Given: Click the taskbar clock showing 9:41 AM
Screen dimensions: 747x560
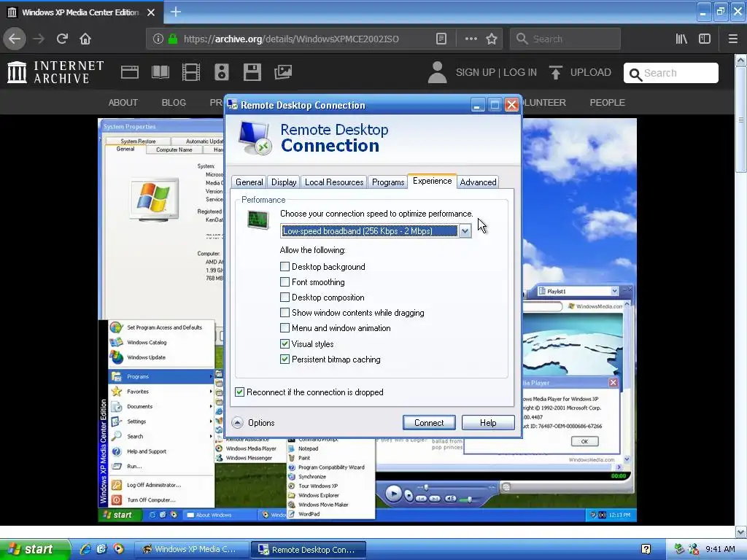Looking at the screenshot, I should pos(720,549).
